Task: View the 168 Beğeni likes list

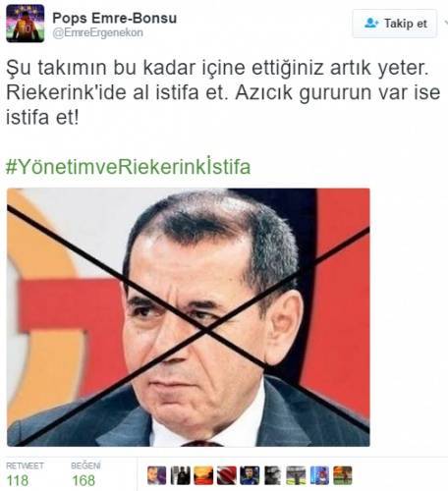Action: [x=85, y=474]
